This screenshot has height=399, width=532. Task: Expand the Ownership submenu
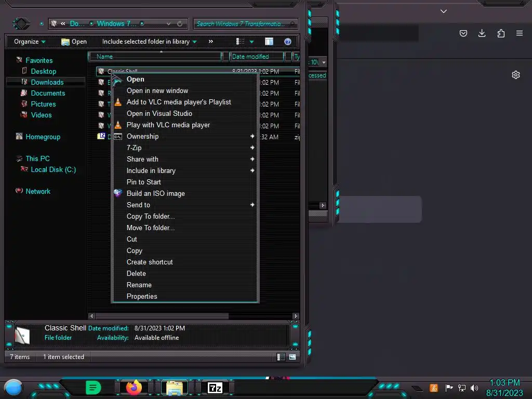point(185,137)
